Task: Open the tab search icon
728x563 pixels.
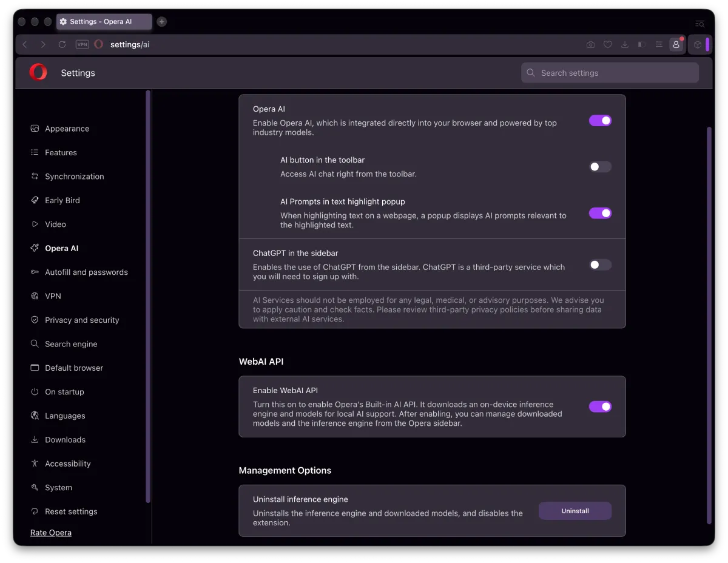Action: (x=699, y=24)
